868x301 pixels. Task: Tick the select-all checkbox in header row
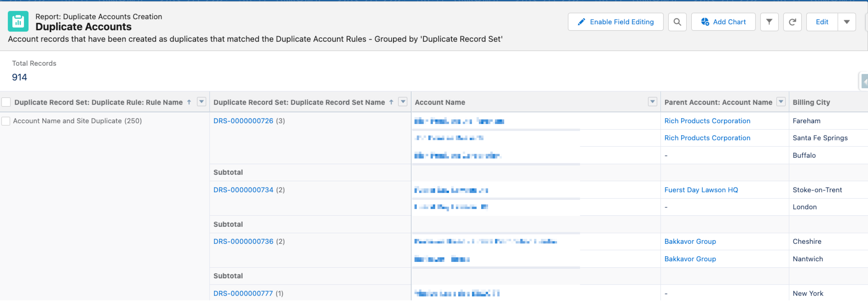(x=6, y=102)
